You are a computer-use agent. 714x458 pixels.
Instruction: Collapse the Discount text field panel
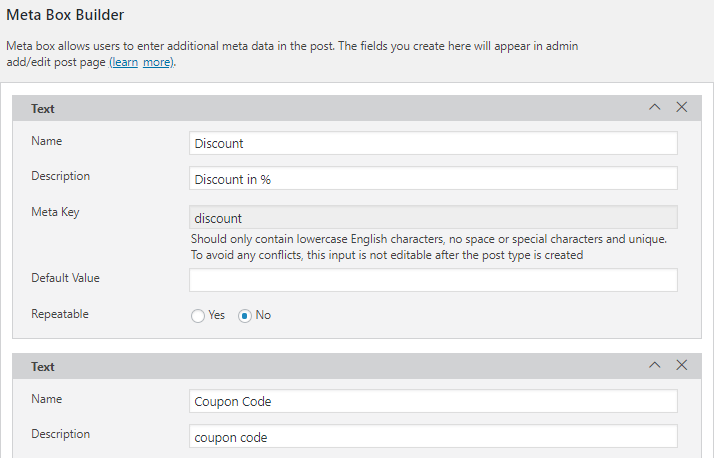[654, 107]
